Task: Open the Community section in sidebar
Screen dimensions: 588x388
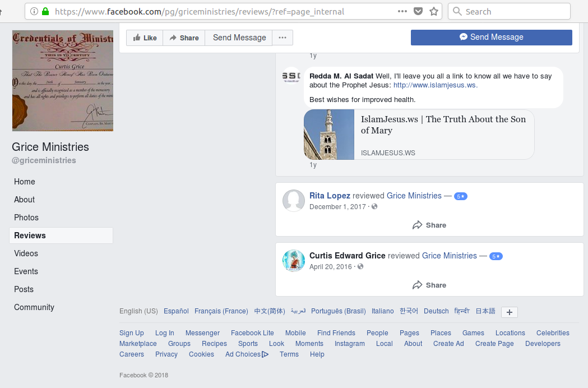Action: pyautogui.click(x=34, y=307)
